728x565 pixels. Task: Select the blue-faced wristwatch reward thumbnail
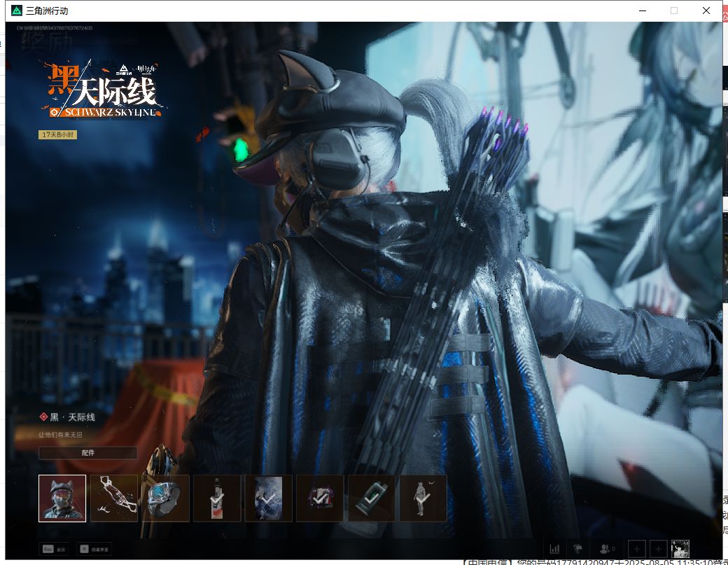click(x=166, y=498)
